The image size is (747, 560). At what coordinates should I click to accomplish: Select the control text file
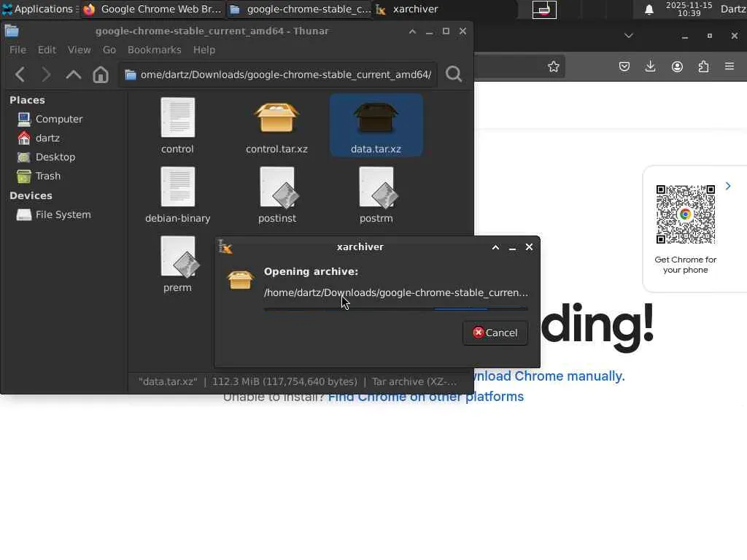click(177, 125)
